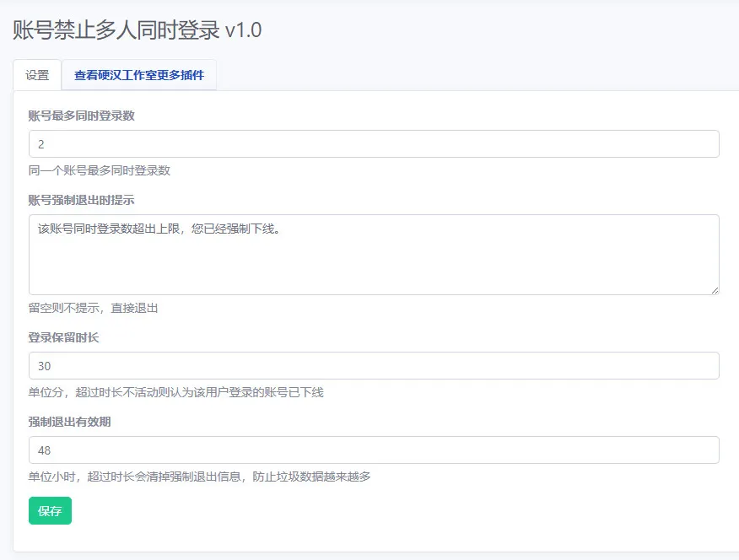This screenshot has width=739, height=560.
Task: Click the 账号最多同时登录数 field label
Action: [x=82, y=116]
